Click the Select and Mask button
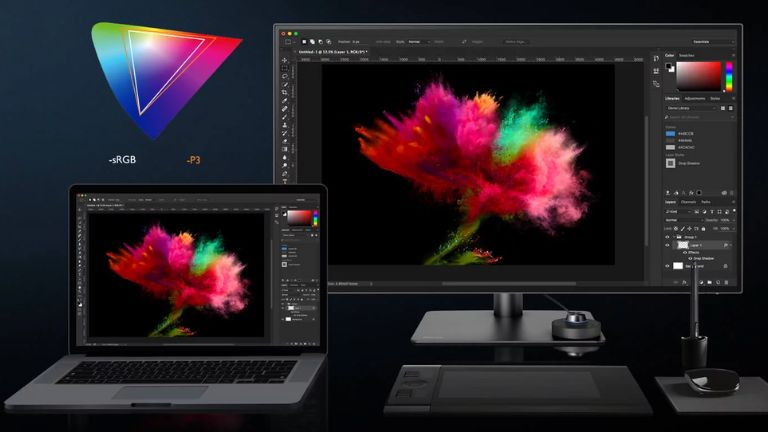Viewport: 768px width, 432px height. pyautogui.click(x=515, y=42)
